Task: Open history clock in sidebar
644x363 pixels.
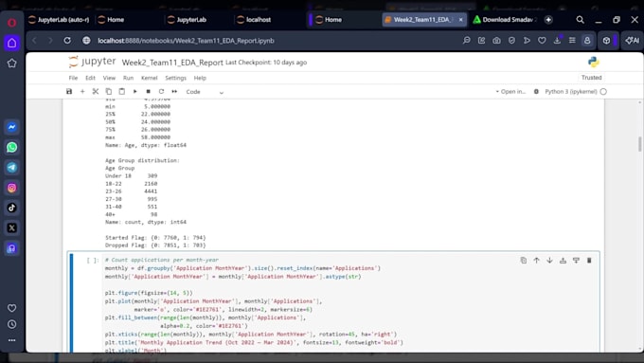Action: coord(12,324)
